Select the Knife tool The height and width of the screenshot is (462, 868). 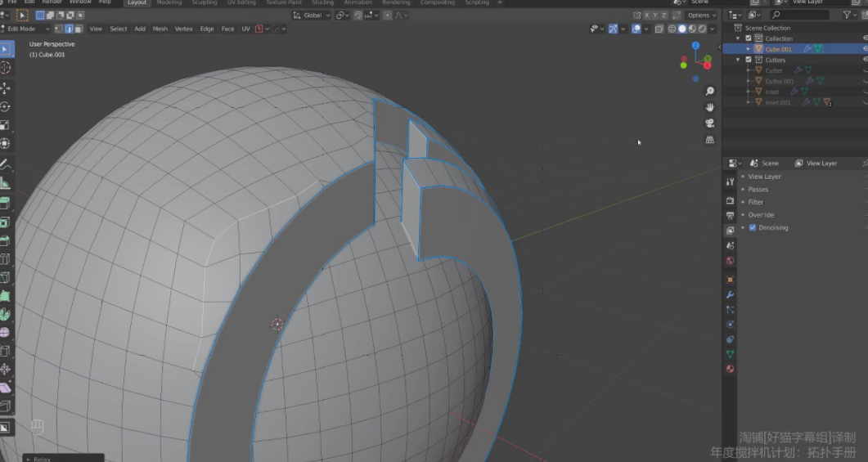tap(6, 276)
